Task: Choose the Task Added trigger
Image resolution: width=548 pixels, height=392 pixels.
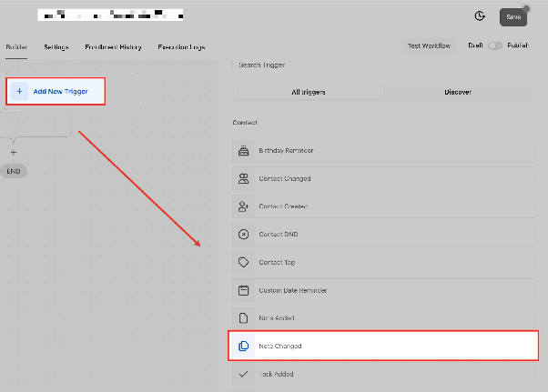Action: (383, 374)
